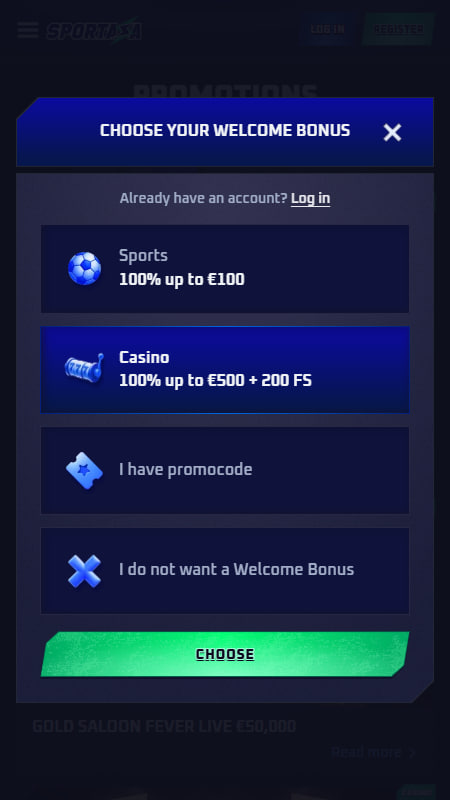
Task: Select the Casino €500 + 200 FS bonus
Action: coord(225,369)
